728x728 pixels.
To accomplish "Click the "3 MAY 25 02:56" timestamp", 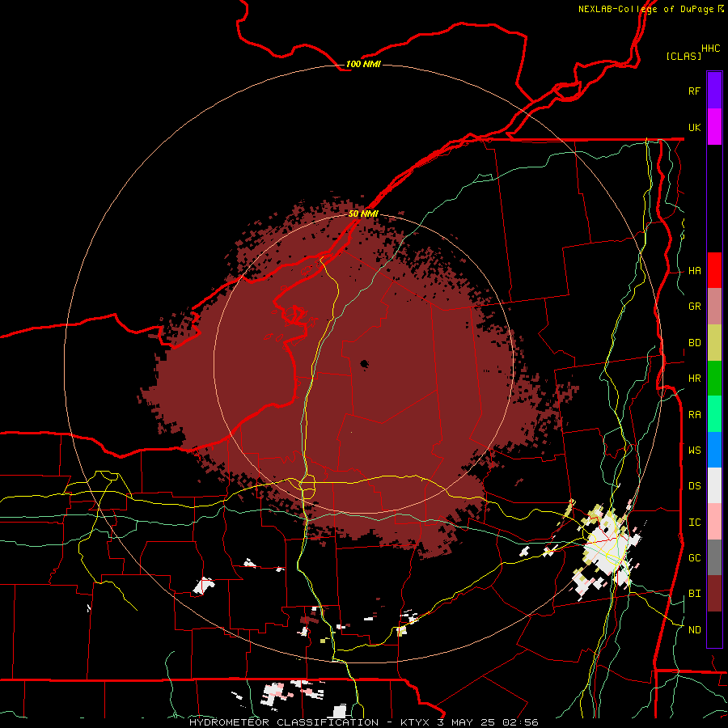I will pos(488,722).
